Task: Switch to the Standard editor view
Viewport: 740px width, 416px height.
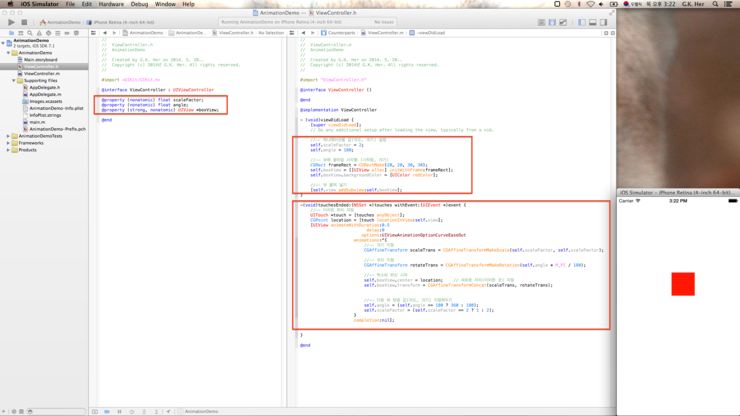Action: (x=541, y=22)
